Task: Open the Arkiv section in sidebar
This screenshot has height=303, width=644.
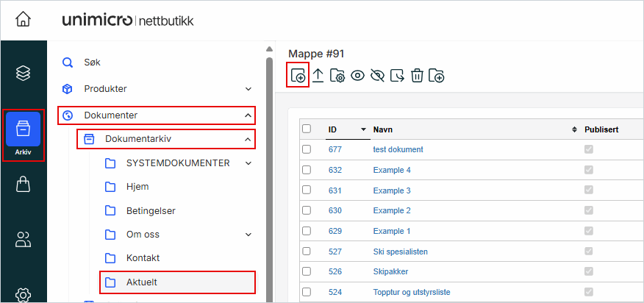Action: point(23,135)
